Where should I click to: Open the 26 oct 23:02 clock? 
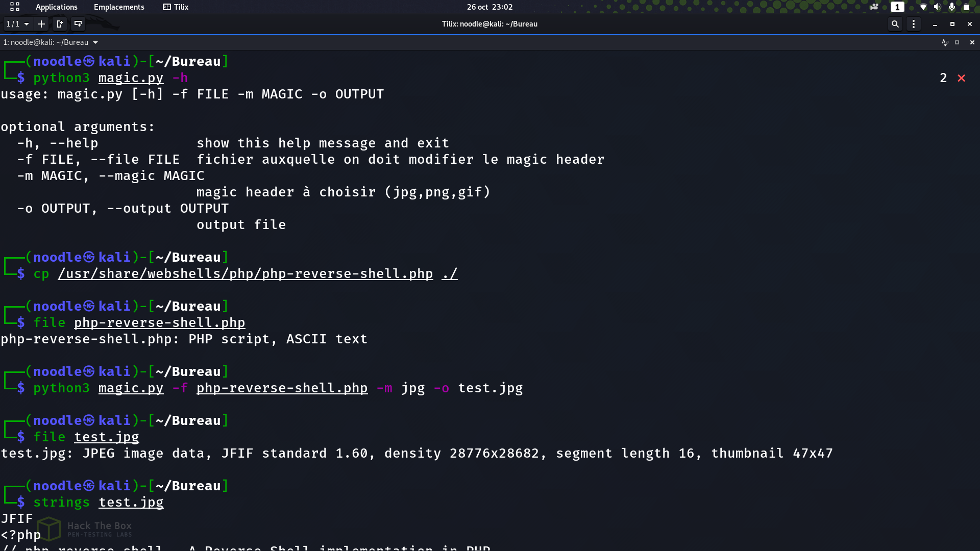click(x=489, y=7)
